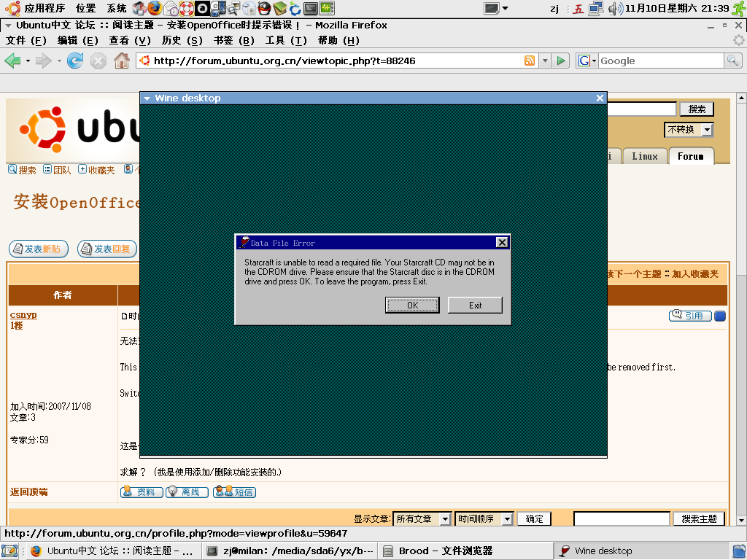Open the Wine desktop window menu triangle
Screen dimensions: 747x560
[147, 98]
